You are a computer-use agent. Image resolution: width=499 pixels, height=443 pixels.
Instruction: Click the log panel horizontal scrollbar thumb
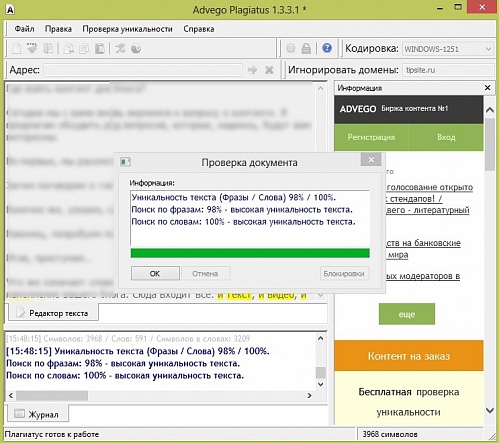pyautogui.click(x=52, y=396)
